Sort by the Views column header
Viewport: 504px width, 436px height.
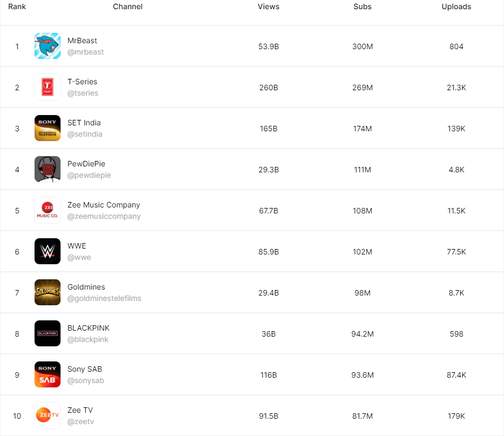pyautogui.click(x=268, y=6)
